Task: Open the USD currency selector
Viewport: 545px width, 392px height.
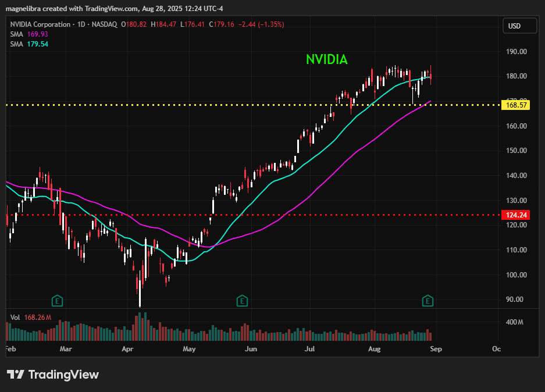Action: point(519,26)
